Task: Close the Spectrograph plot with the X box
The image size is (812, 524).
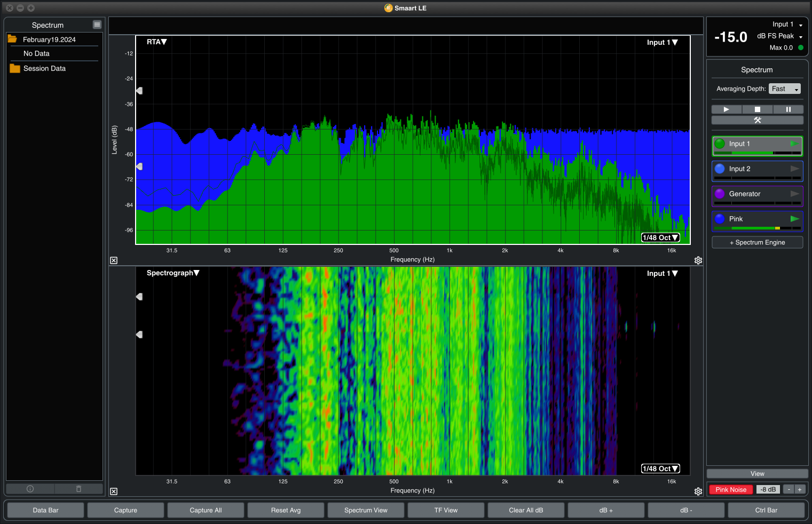Action: click(x=114, y=491)
